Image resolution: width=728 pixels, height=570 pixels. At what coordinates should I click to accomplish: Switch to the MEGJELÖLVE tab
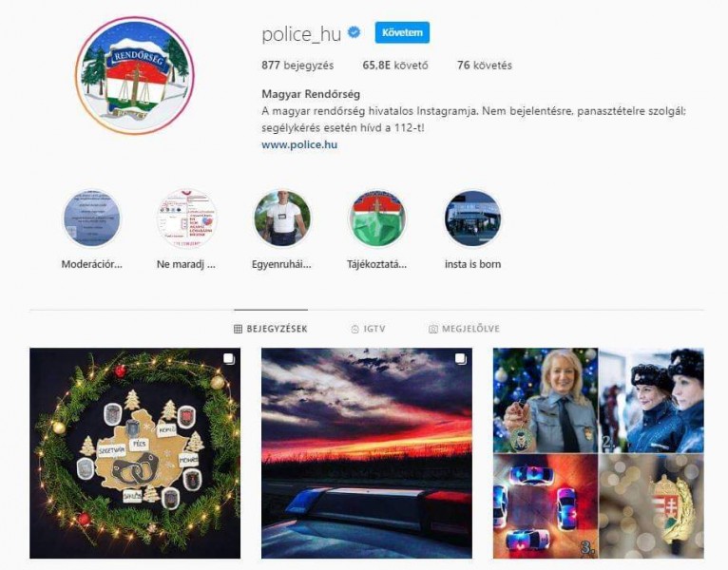(464, 329)
